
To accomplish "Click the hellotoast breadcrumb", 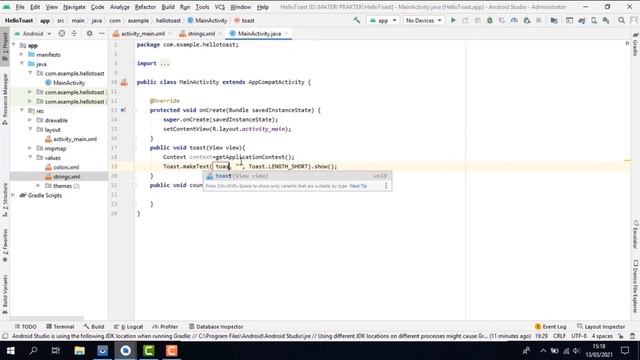I will 168,20.
